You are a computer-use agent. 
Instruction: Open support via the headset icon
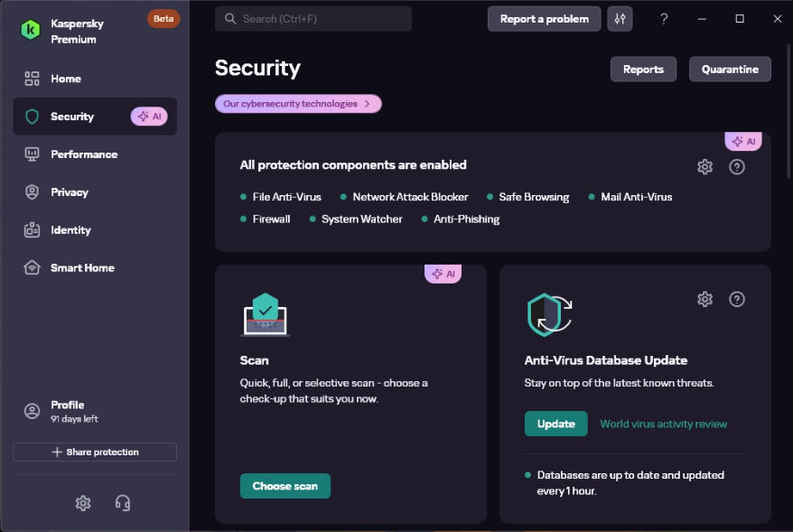coord(123,503)
